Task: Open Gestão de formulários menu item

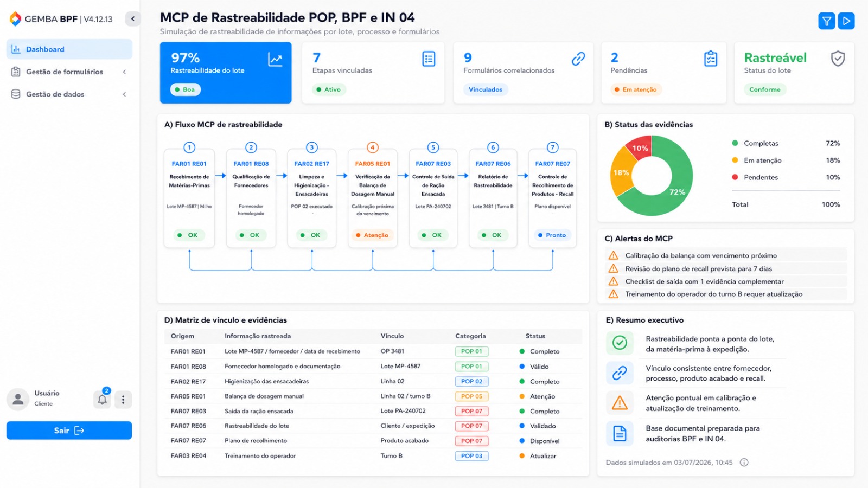Action: pyautogui.click(x=69, y=72)
